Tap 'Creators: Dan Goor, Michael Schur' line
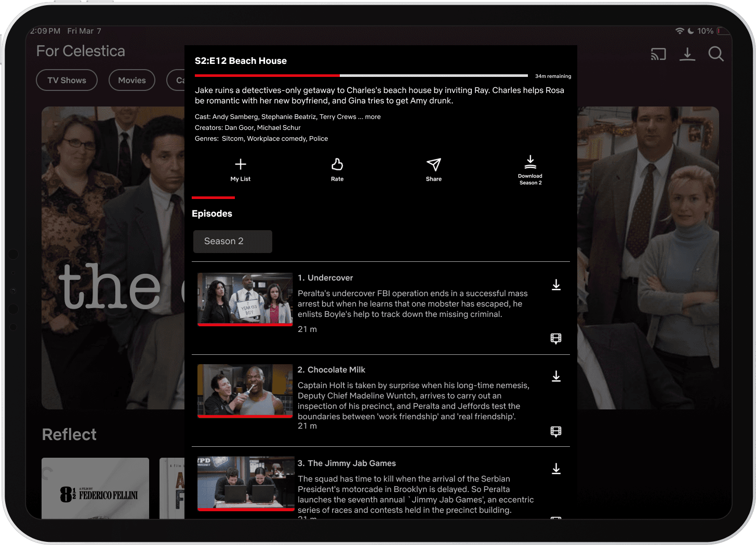The width and height of the screenshot is (756, 545). [248, 128]
